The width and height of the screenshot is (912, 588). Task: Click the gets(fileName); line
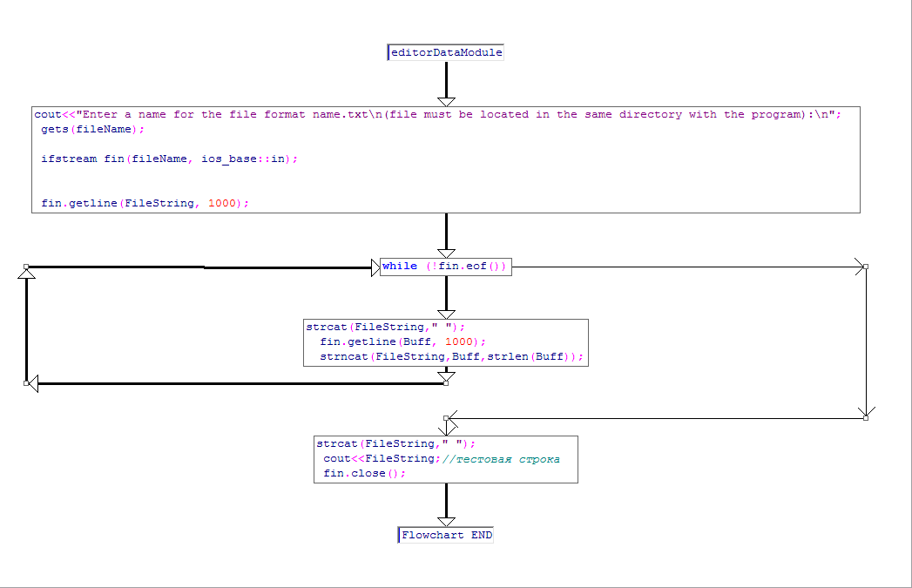coord(92,129)
